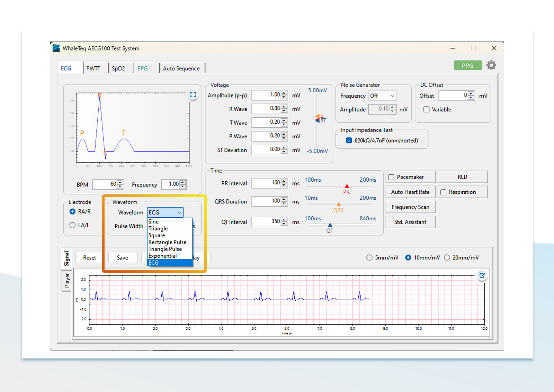Image resolution: width=554 pixels, height=392 pixels.
Task: Enable the Pacemaker checkbox
Action: coord(392,177)
